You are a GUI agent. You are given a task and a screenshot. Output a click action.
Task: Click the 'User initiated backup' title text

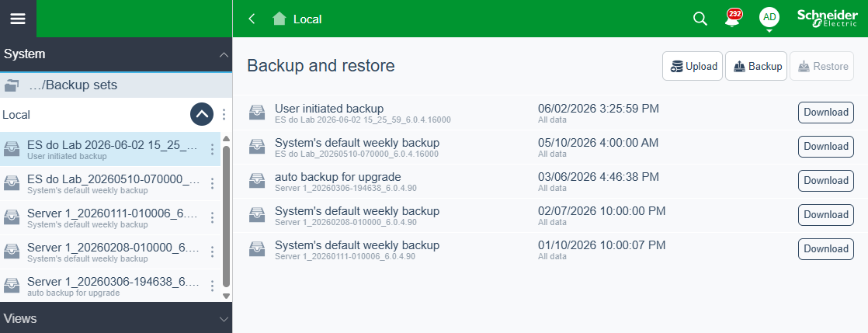coord(329,109)
